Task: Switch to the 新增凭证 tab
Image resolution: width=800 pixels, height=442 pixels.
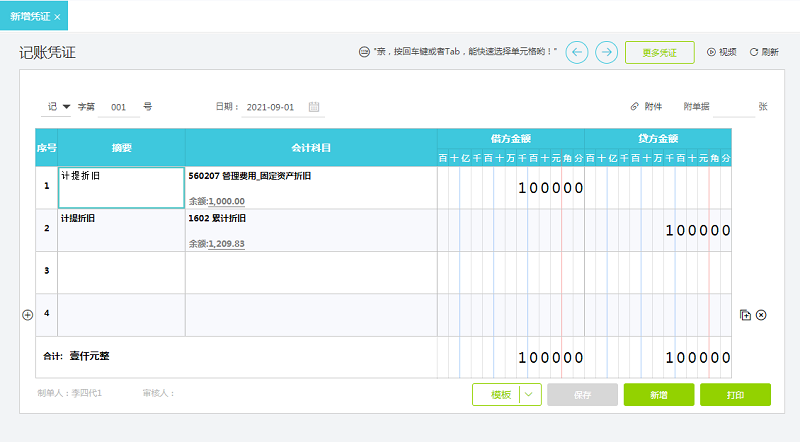Action: click(29, 17)
